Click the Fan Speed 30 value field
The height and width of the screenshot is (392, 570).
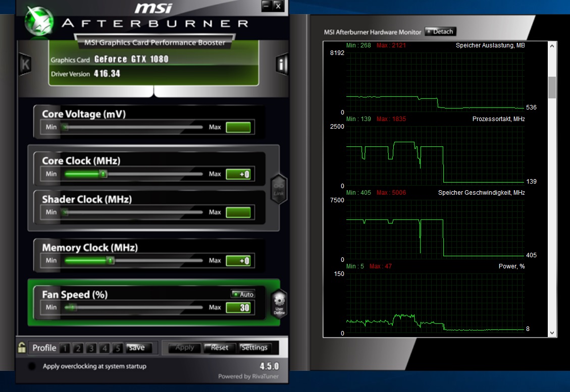click(238, 307)
